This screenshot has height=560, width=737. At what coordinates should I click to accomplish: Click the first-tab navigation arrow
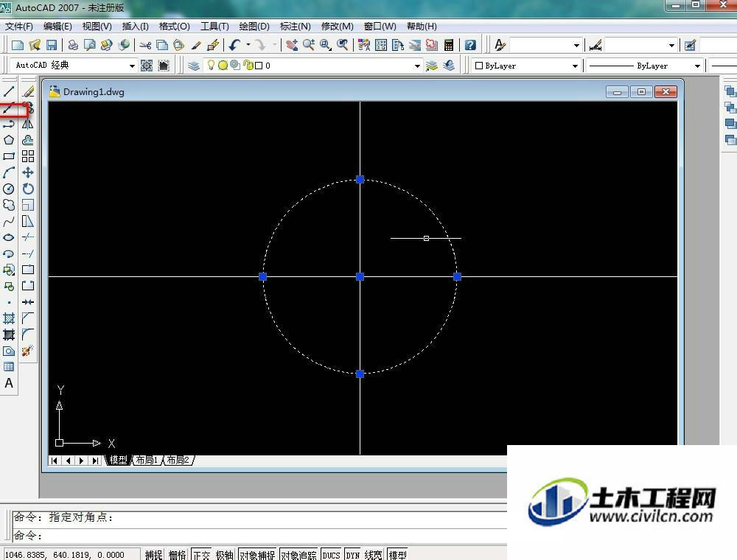point(55,461)
